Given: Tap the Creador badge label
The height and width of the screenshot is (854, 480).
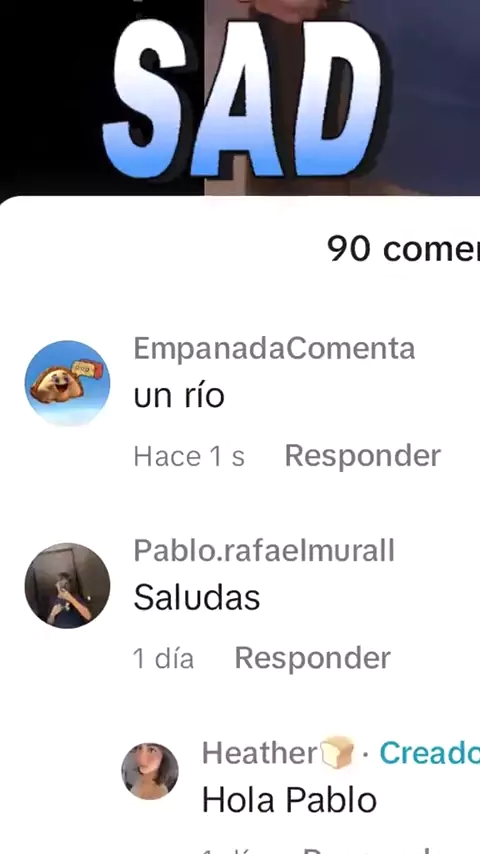Looking at the screenshot, I should coord(429,753).
